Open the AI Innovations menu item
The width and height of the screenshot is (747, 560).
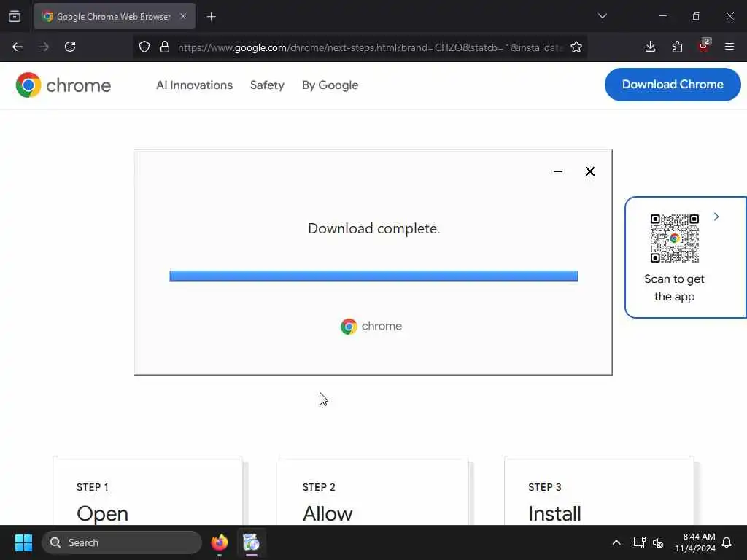click(194, 85)
